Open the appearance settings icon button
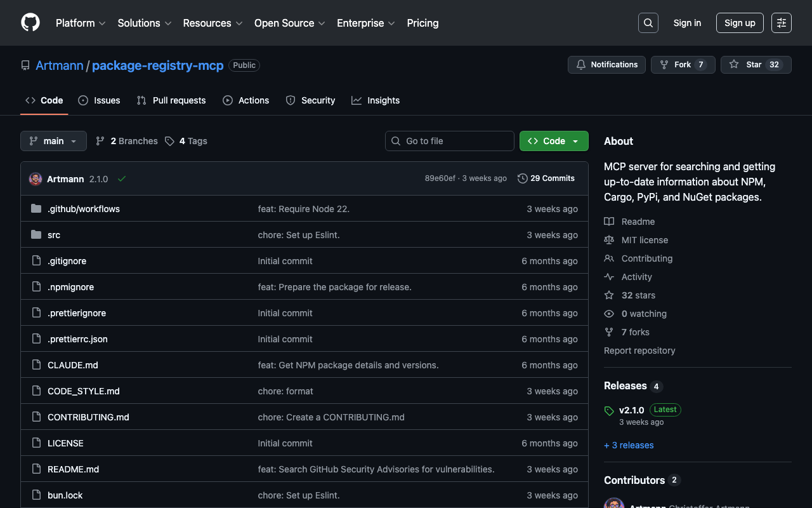 pyautogui.click(x=781, y=23)
